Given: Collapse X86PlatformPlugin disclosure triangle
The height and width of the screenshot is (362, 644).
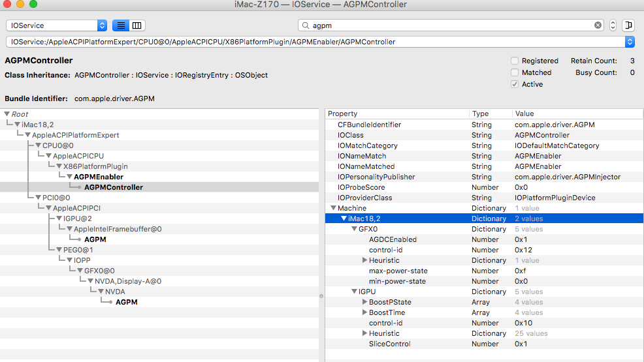Looking at the screenshot, I should click(x=59, y=166).
